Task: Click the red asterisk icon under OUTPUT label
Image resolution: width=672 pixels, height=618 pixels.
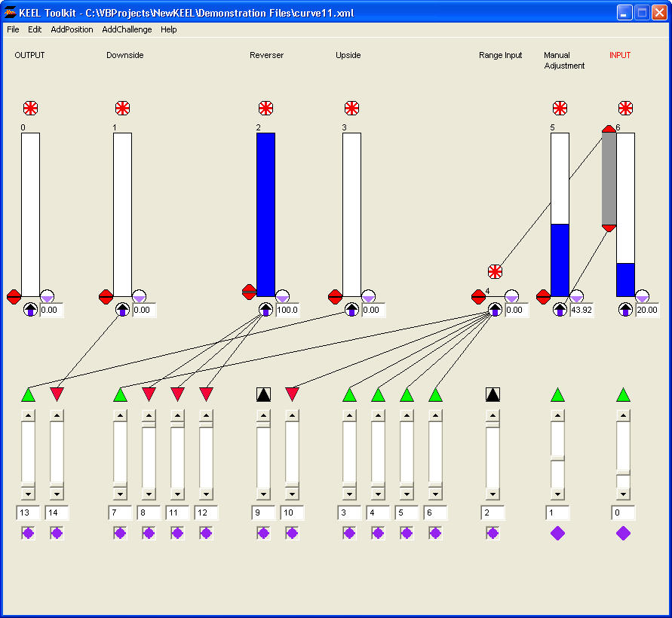Action: point(30,108)
